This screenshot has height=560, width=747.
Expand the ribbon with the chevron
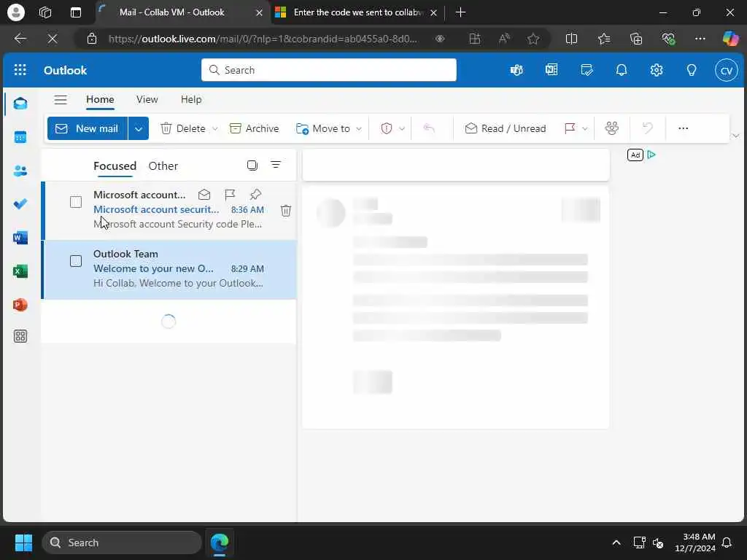(735, 136)
